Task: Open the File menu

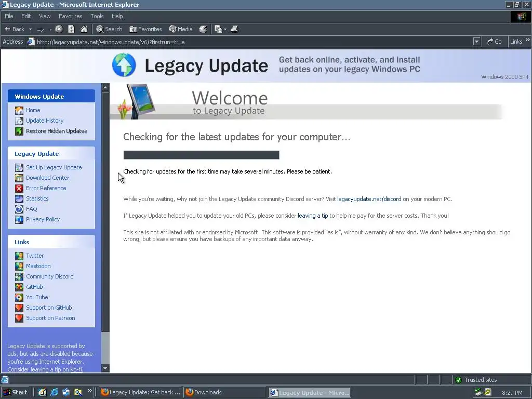Action: pos(9,16)
